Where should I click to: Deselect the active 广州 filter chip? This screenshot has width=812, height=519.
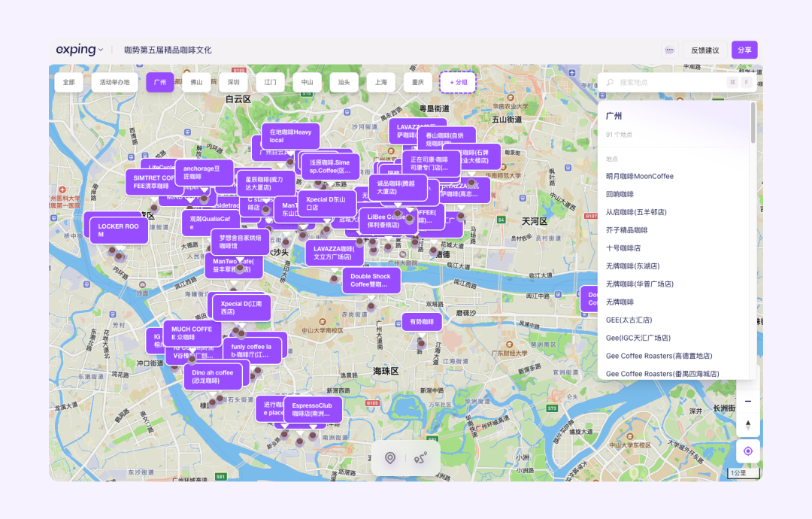coord(159,83)
